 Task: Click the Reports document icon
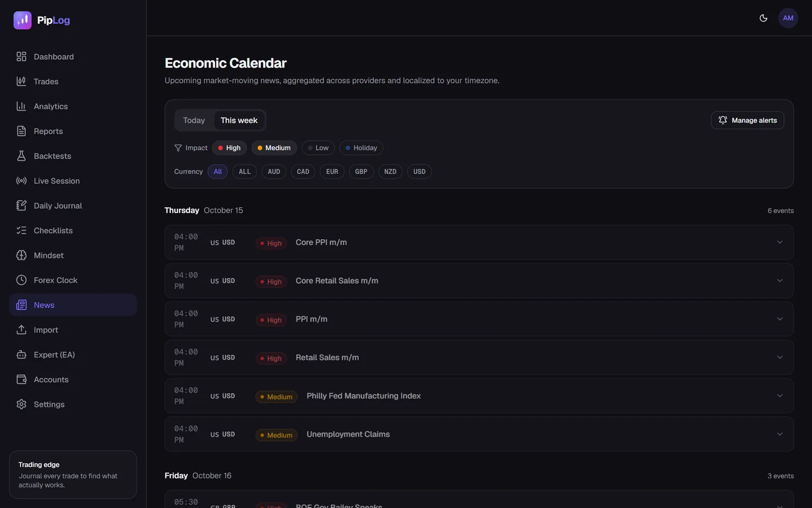coord(21,131)
